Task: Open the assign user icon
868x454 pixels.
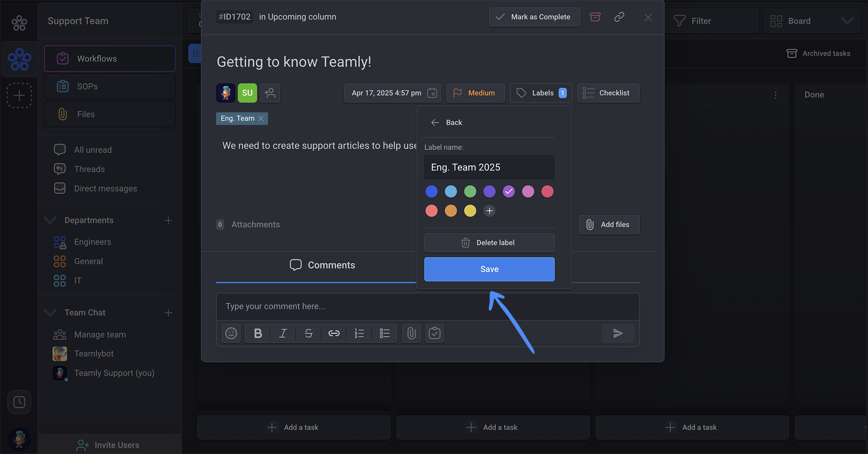Action: point(270,93)
